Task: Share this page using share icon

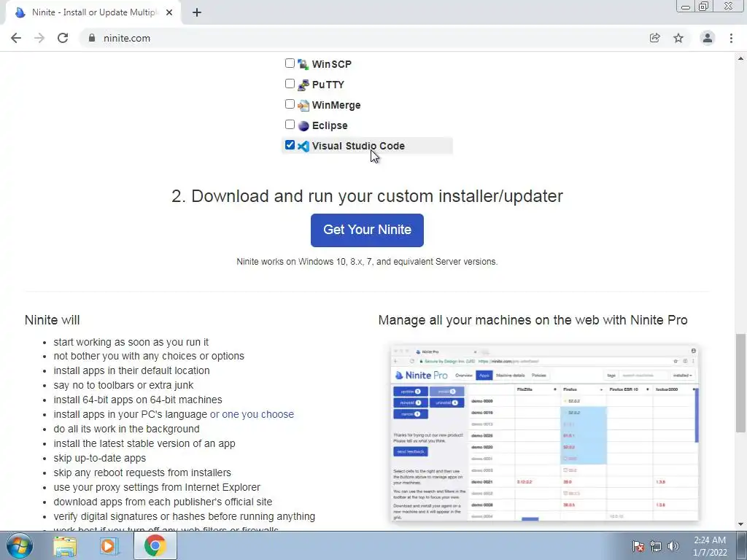Action: pyautogui.click(x=654, y=38)
